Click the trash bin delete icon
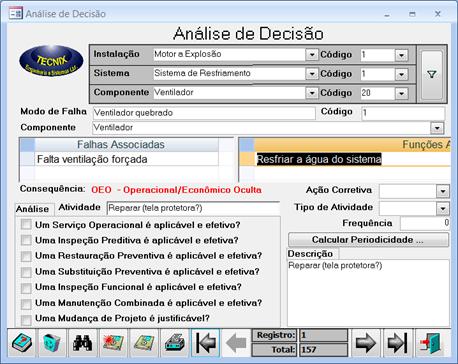 pos(52,343)
